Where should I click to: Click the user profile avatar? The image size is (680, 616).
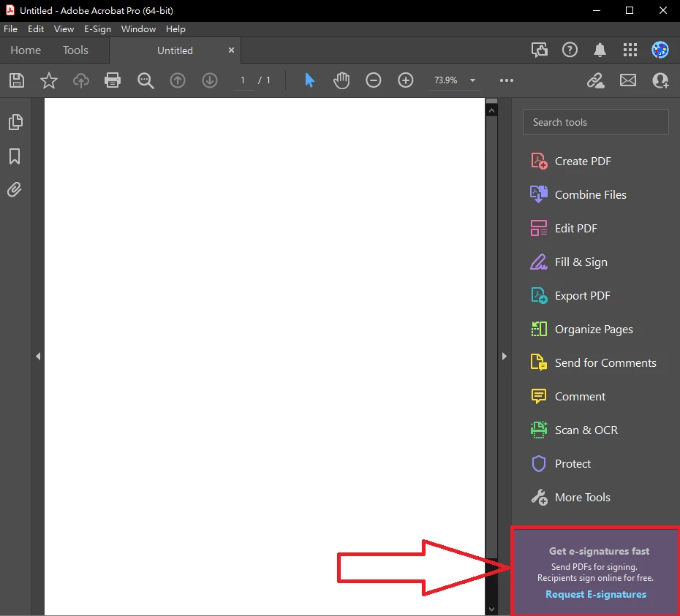660,50
